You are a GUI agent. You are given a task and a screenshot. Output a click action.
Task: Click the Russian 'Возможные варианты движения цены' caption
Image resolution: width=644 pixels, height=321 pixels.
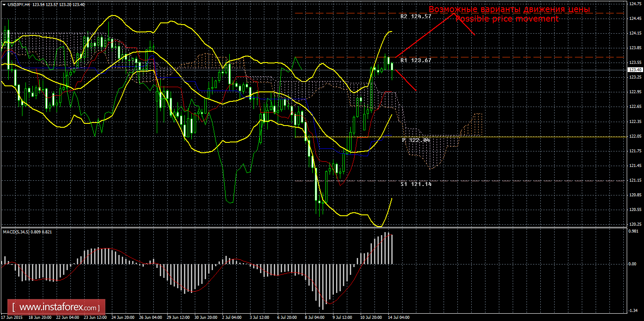point(509,9)
